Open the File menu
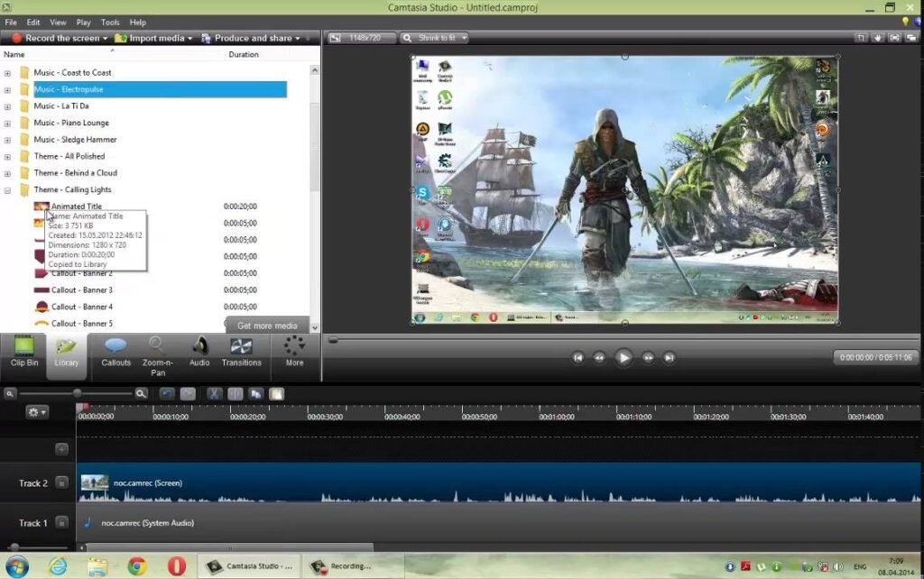The image size is (924, 579). click(x=11, y=23)
